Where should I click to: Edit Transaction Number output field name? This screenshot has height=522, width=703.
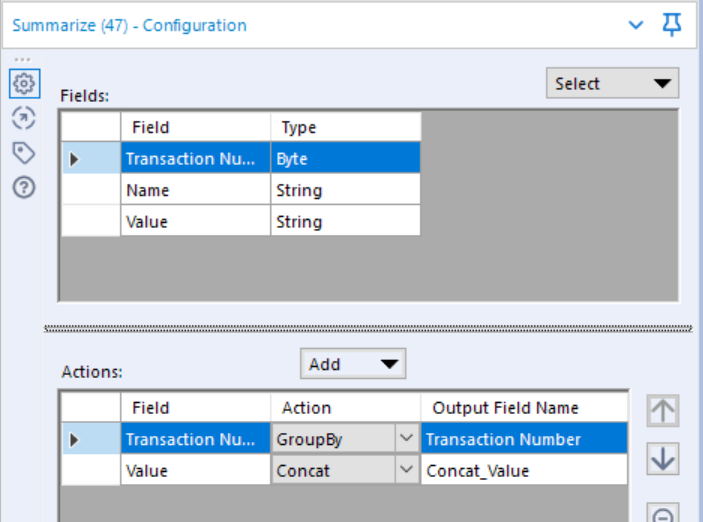pyautogui.click(x=524, y=439)
